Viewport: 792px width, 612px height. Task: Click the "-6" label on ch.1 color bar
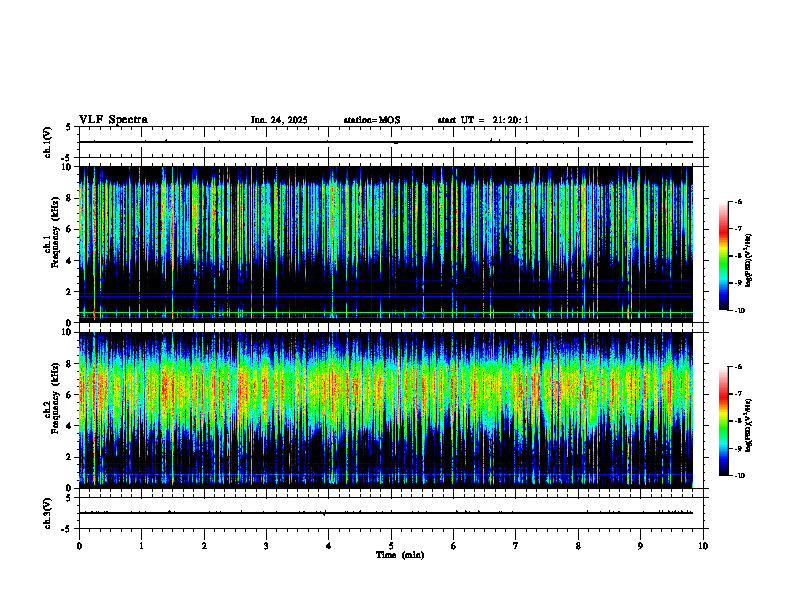click(x=738, y=201)
